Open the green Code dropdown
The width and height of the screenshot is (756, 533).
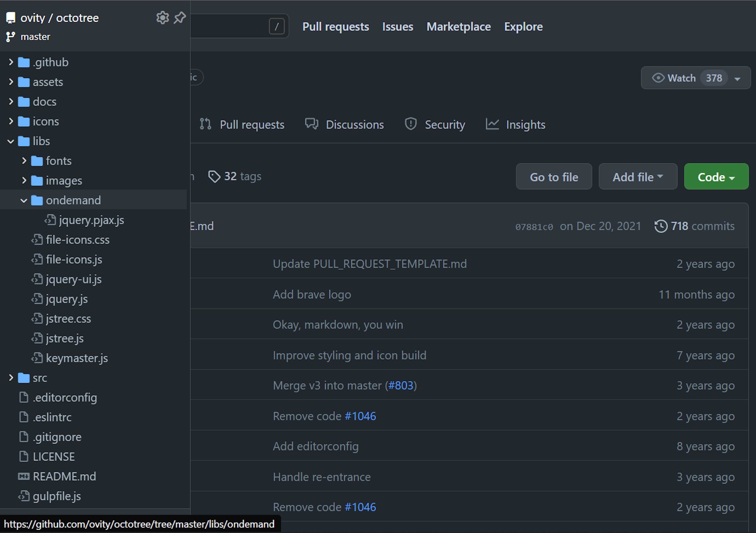[x=716, y=177]
